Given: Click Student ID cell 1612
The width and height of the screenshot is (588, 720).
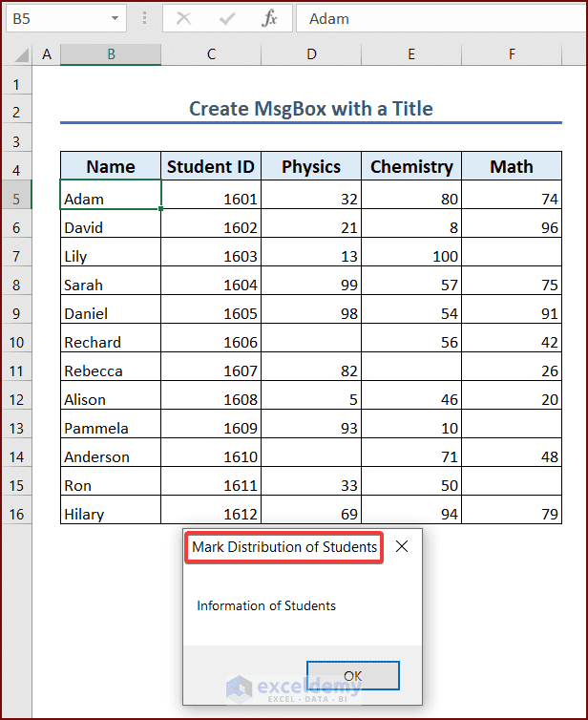Looking at the screenshot, I should [211, 510].
